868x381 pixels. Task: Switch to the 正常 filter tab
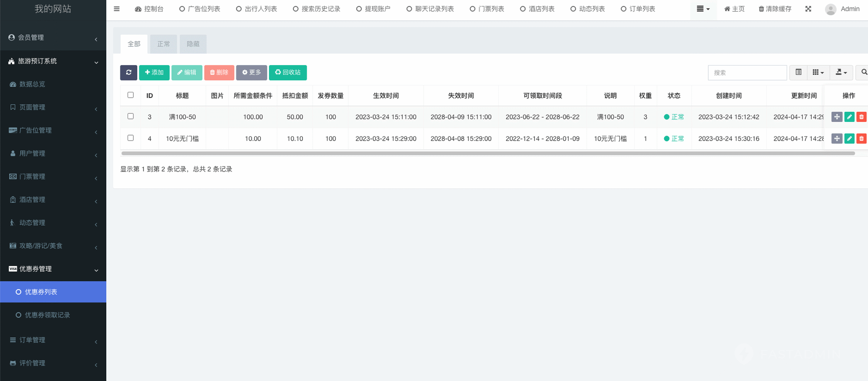coord(164,44)
